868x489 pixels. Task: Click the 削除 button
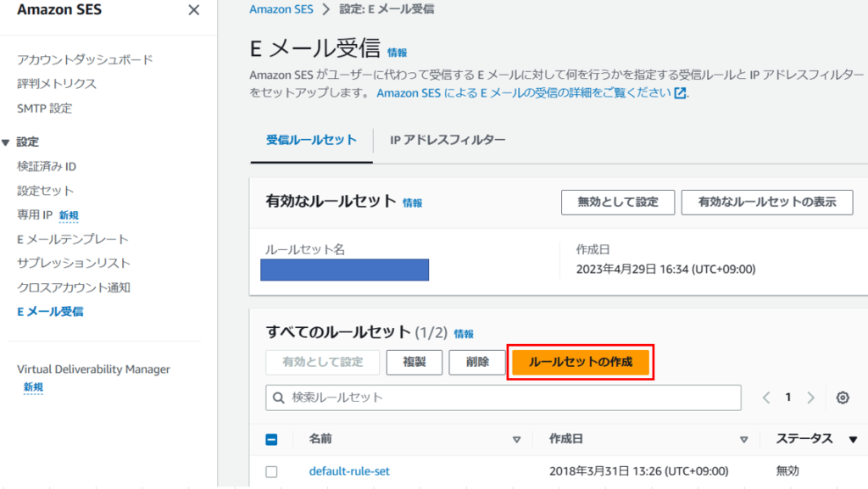(x=477, y=363)
